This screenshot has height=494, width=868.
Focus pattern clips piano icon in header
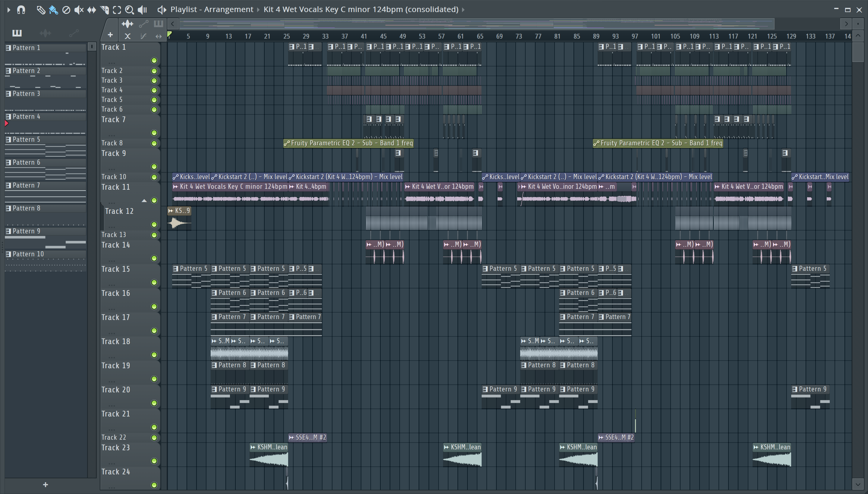click(x=158, y=24)
